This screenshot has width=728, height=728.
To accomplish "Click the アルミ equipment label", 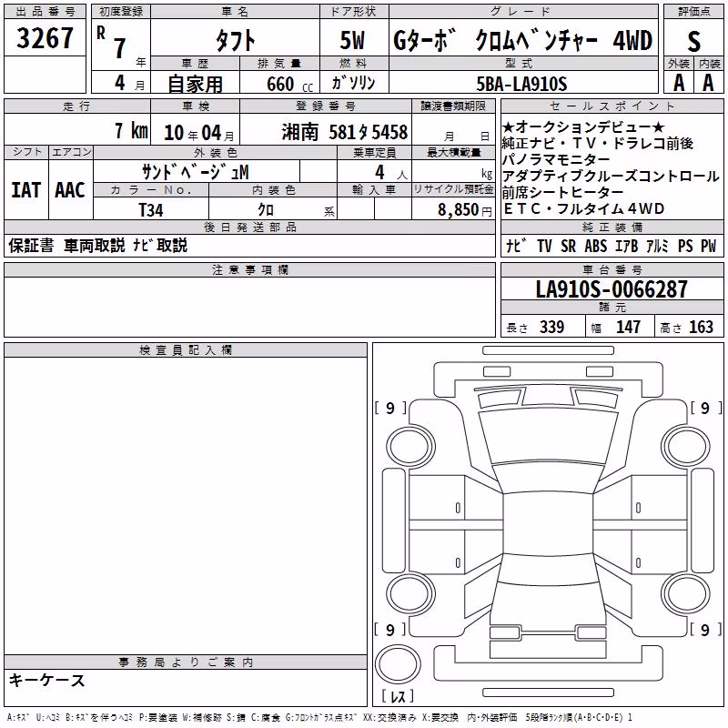I will [x=657, y=246].
